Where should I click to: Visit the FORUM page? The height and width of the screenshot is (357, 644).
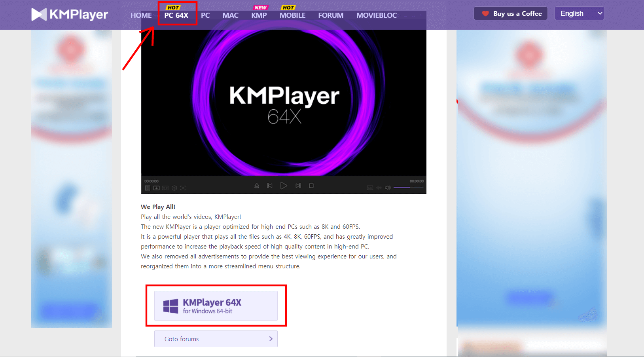pyautogui.click(x=331, y=15)
